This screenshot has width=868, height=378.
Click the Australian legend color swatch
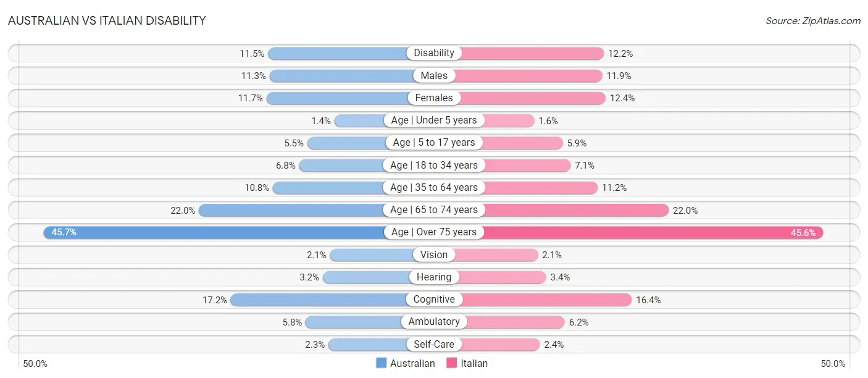click(381, 363)
